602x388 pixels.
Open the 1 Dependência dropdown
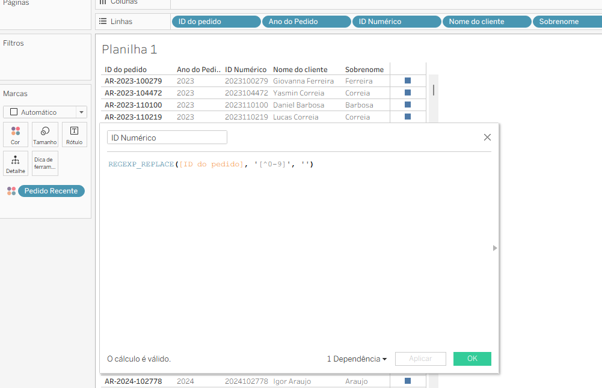tap(357, 359)
